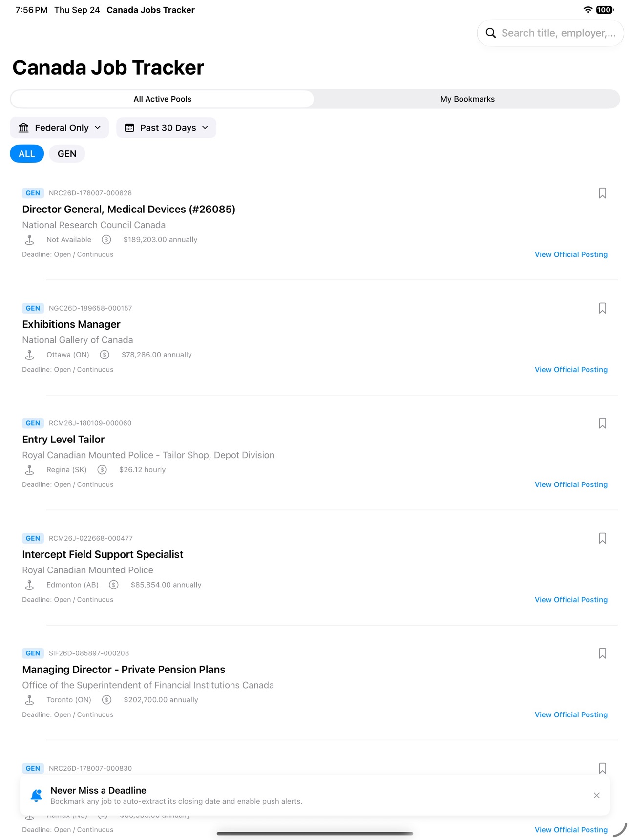Open the Intercept Field Support Specialist title
The image size is (630, 840).
103,554
